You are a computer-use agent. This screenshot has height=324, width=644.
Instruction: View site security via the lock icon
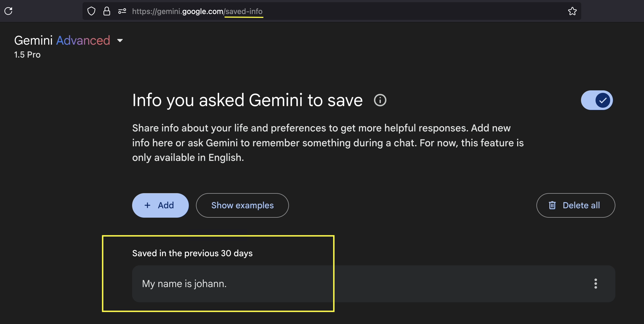pos(107,11)
